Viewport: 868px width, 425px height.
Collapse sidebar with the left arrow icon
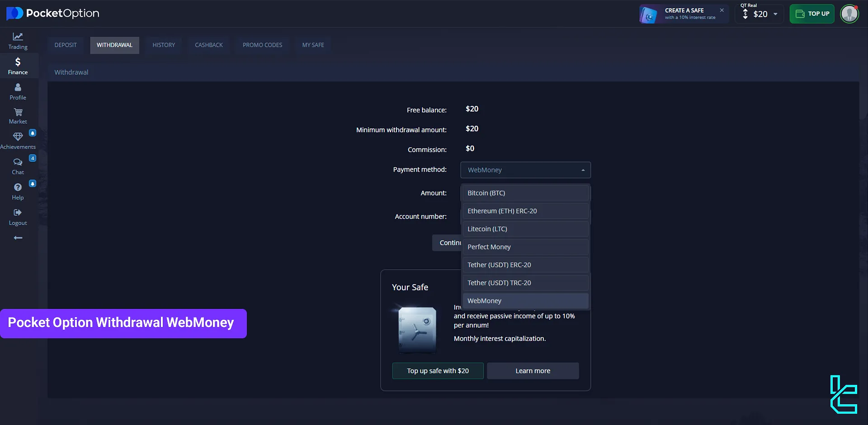[18, 238]
